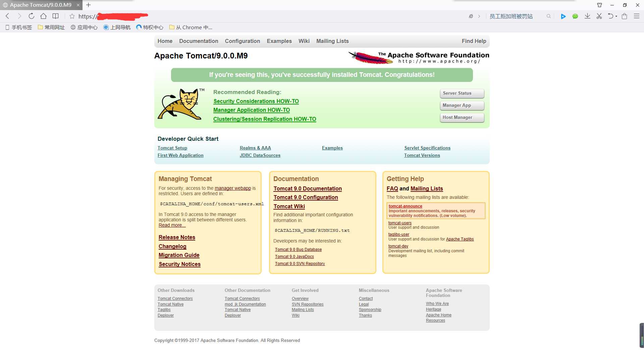Click Find Help in the navigation bar
The height and width of the screenshot is (350, 644).
[x=474, y=41]
